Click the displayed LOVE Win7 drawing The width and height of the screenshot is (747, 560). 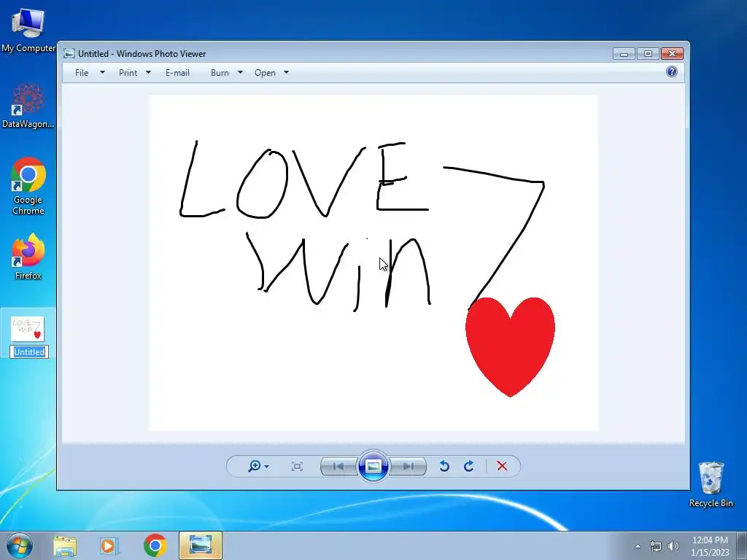pyautogui.click(x=373, y=262)
